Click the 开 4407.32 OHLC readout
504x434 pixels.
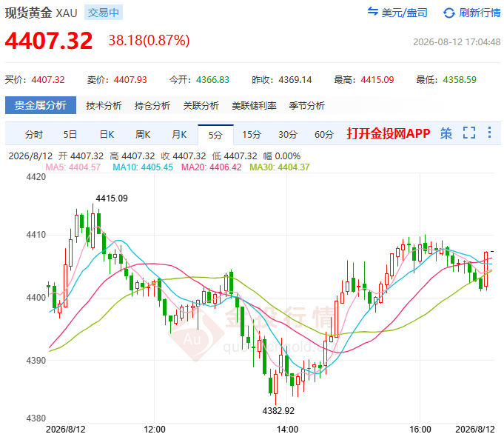(81, 156)
